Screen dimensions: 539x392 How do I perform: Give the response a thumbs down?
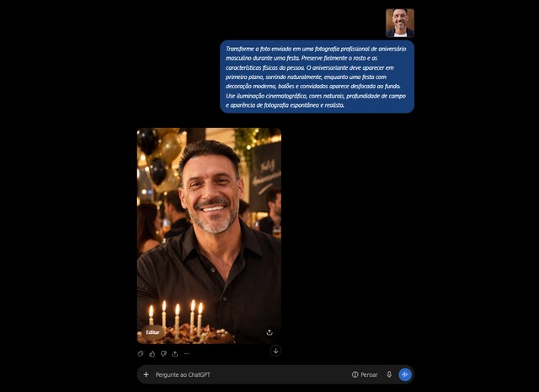(163, 353)
